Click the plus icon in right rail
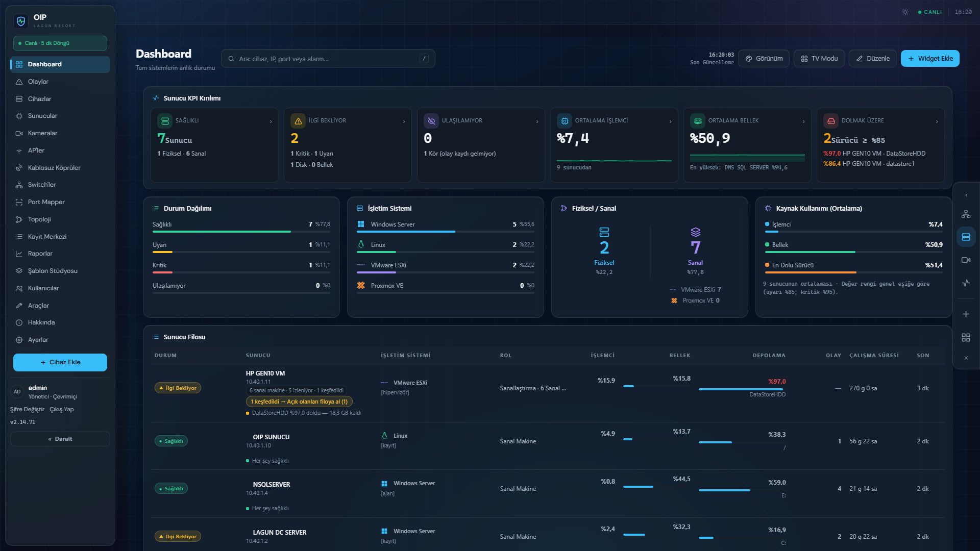 (x=966, y=314)
